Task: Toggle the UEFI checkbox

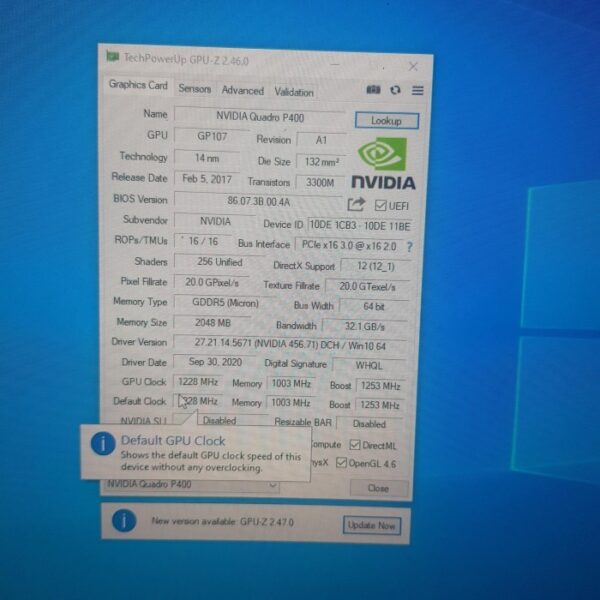Action: (380, 205)
